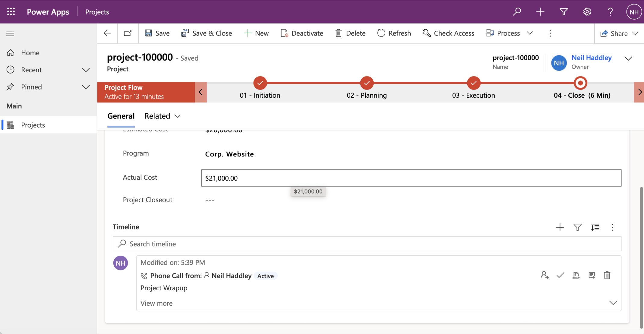Expand the Pinned section in sidebar
The height and width of the screenshot is (334, 644).
click(x=86, y=87)
